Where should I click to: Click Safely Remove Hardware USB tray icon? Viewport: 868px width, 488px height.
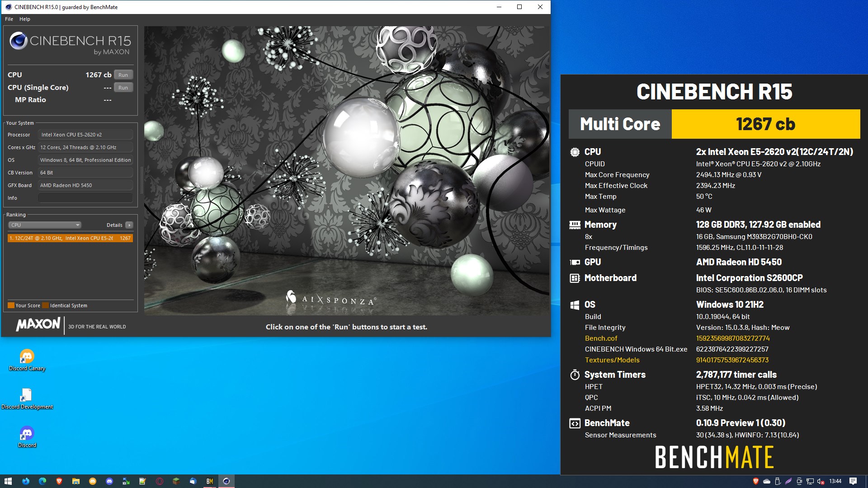778,481
